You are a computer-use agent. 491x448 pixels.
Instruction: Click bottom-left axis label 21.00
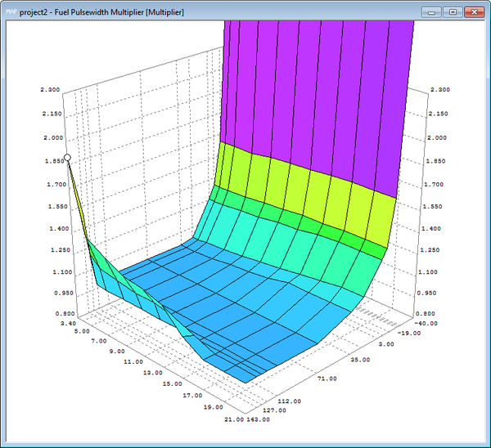point(234,419)
